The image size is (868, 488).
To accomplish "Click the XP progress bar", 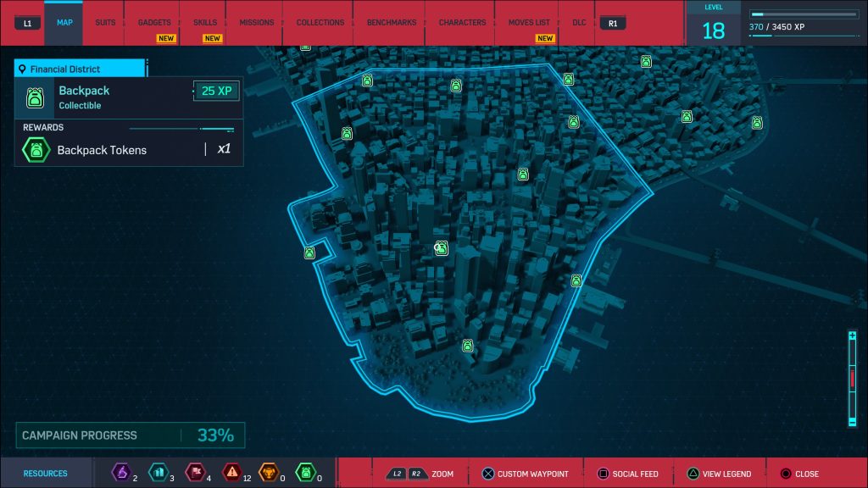I will [x=803, y=14].
